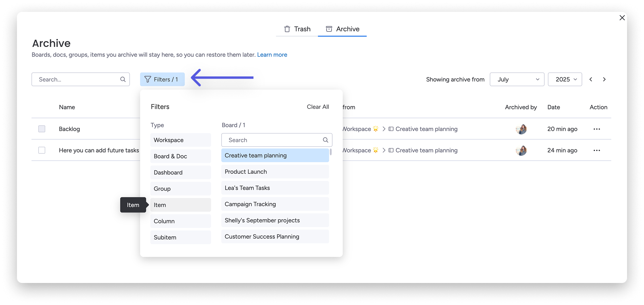Go to next month with right chevron
The height and width of the screenshot is (305, 644).
604,79
